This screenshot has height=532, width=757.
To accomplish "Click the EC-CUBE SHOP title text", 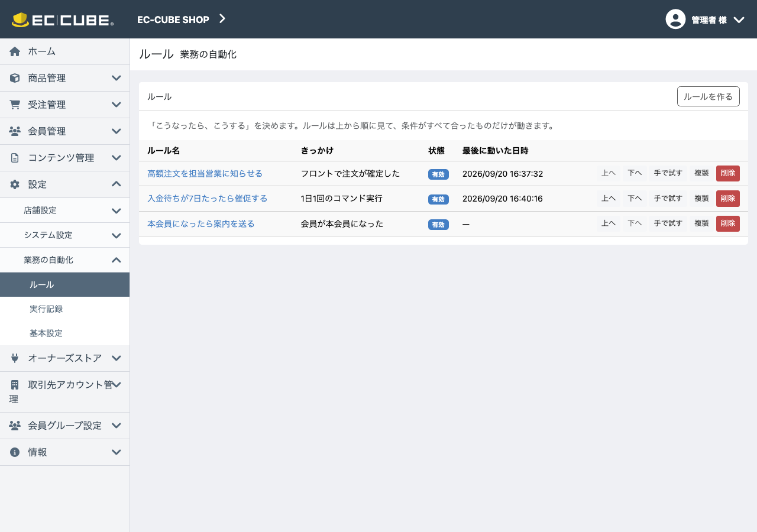I will [173, 20].
